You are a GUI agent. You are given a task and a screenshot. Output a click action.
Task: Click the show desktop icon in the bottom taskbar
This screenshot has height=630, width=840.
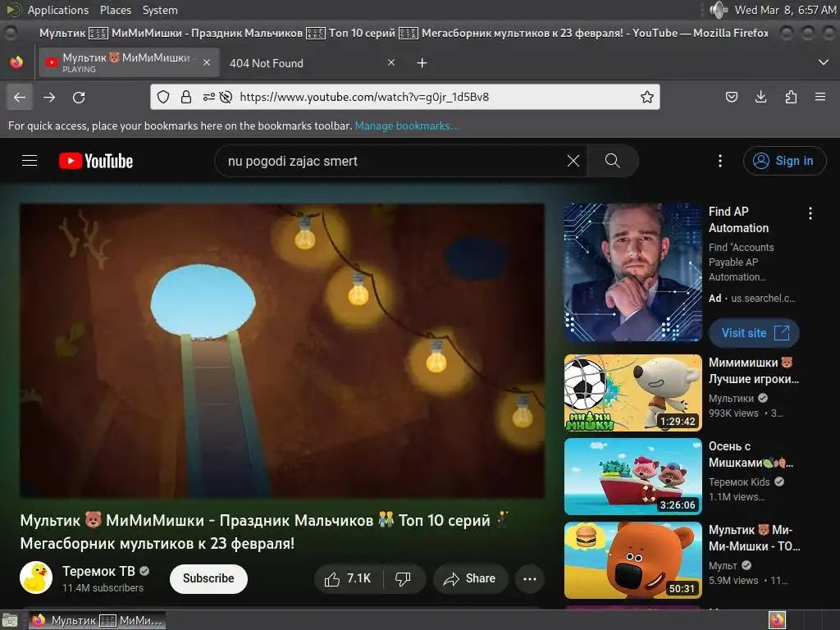coord(10,620)
